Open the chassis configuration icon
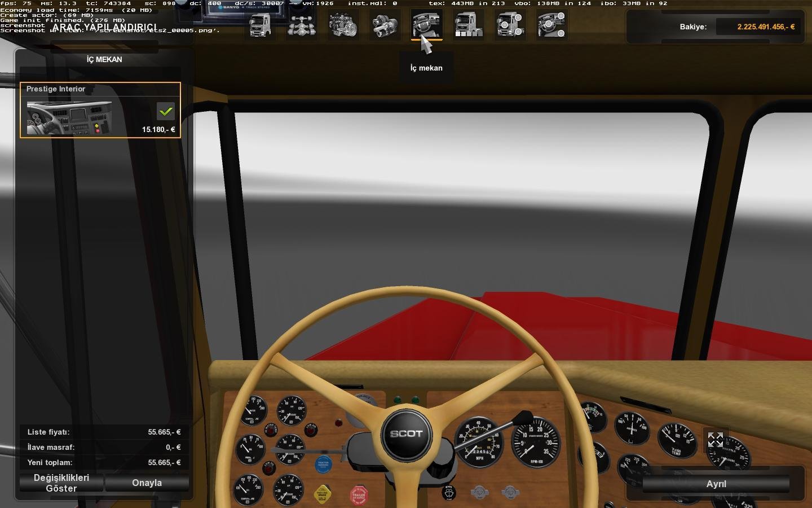812x508 pixels. click(x=302, y=25)
